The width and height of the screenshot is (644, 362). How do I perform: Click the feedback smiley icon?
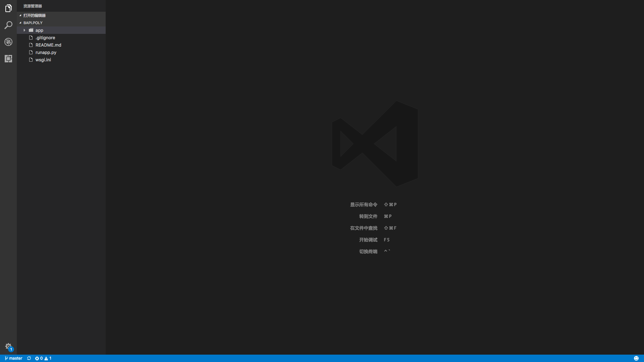[x=636, y=358]
